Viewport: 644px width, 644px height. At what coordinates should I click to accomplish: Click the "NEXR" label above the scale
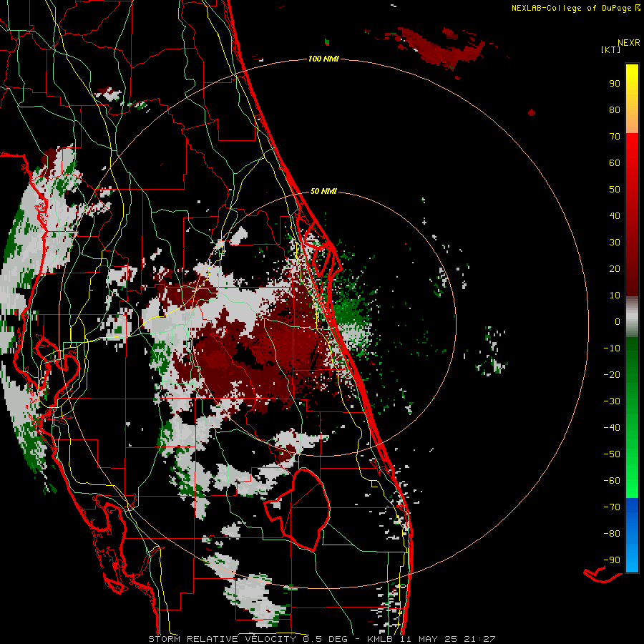click(629, 43)
